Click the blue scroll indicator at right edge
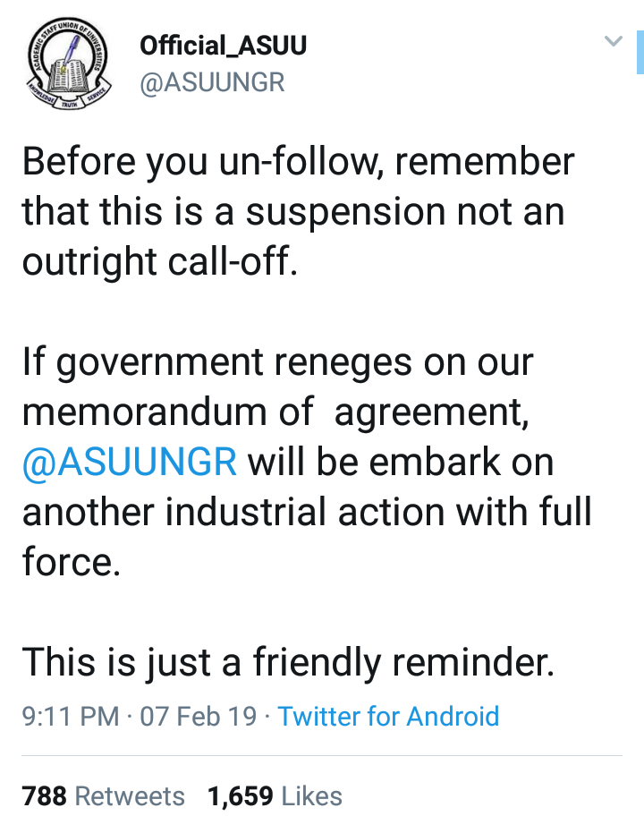Viewport: 644px width, 833px height. (640, 52)
